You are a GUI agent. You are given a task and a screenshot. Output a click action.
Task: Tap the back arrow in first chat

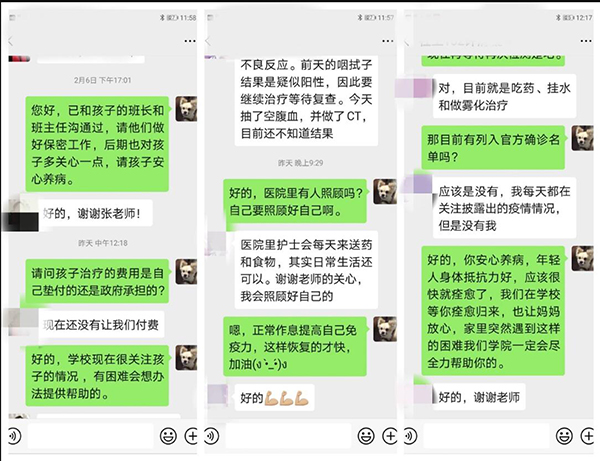tap(11, 41)
